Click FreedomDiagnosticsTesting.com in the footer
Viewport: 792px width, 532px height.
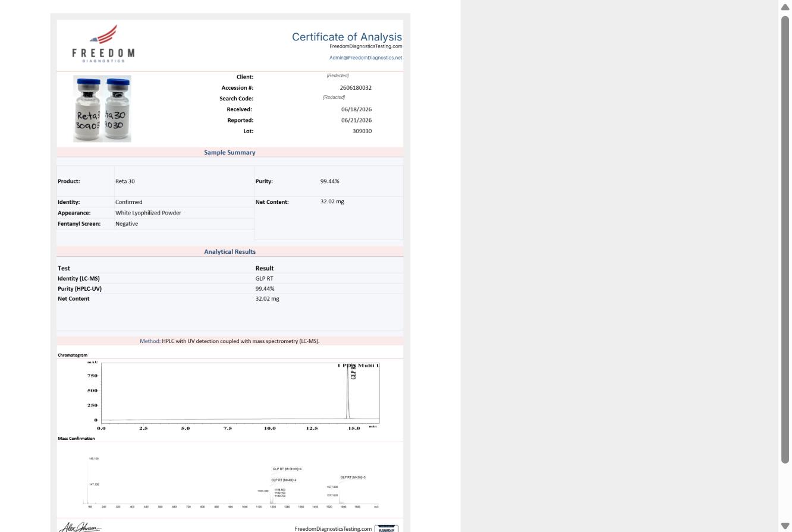point(333,529)
